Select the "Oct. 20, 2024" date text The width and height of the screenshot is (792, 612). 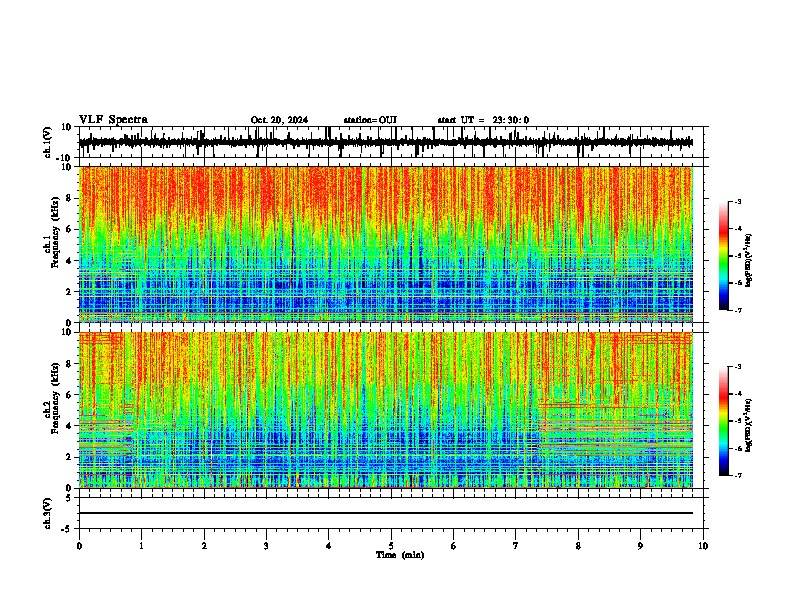(x=279, y=120)
